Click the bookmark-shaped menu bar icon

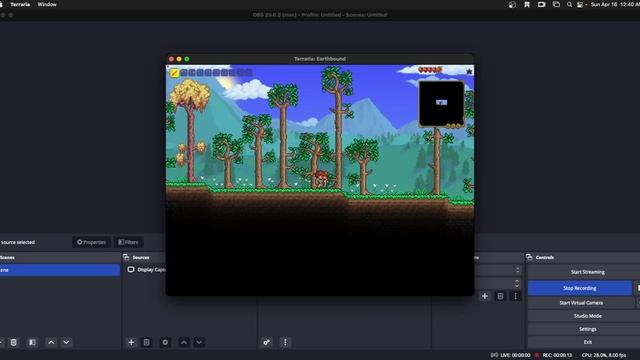pyautogui.click(x=527, y=4)
